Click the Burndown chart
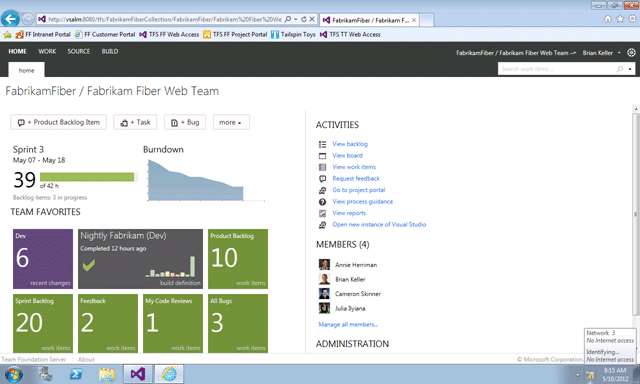640x384 pixels. (206, 180)
